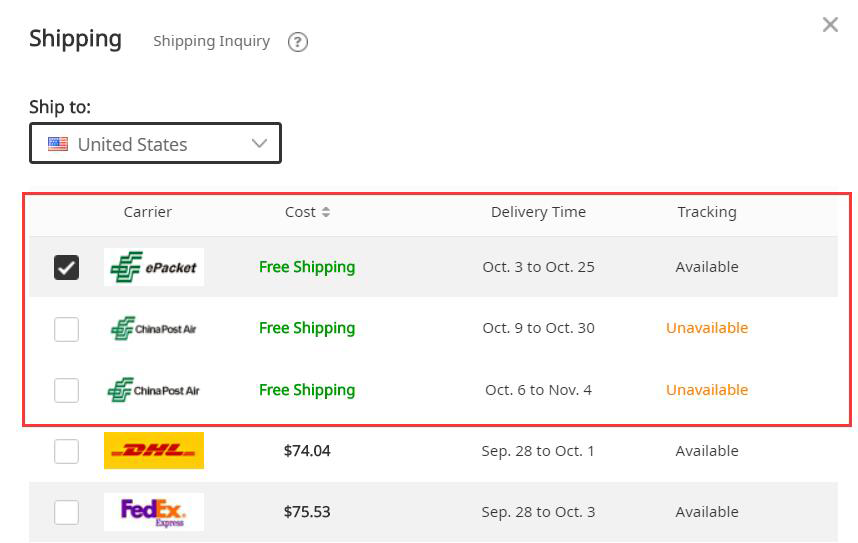Click the FedEx Express logo
The image size is (858, 543).
pos(154,512)
